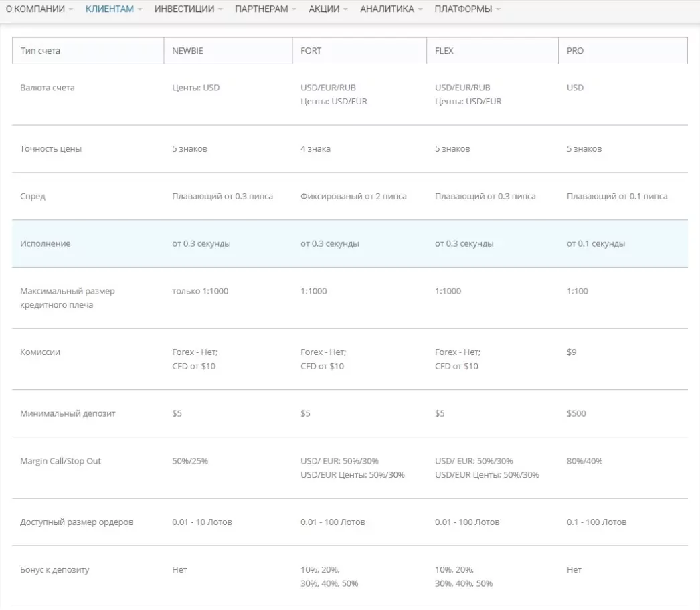Expand the ПЛАТФОРМЫ dropdown arrow

point(498,9)
